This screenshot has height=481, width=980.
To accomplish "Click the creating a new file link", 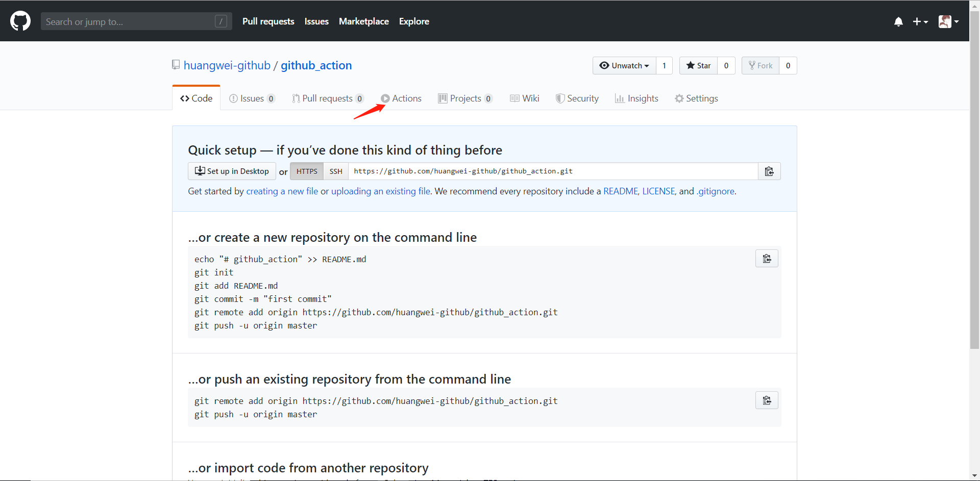I will pos(281,191).
